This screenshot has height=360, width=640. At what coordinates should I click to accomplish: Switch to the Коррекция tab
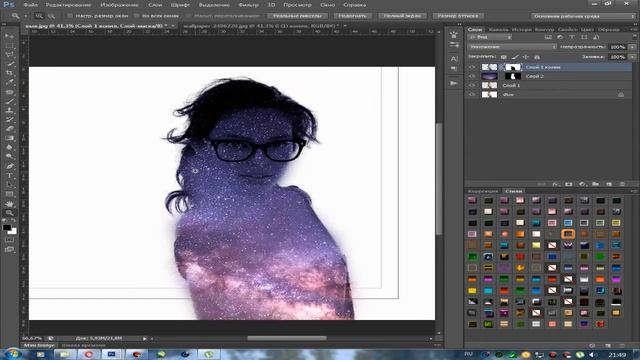click(483, 191)
